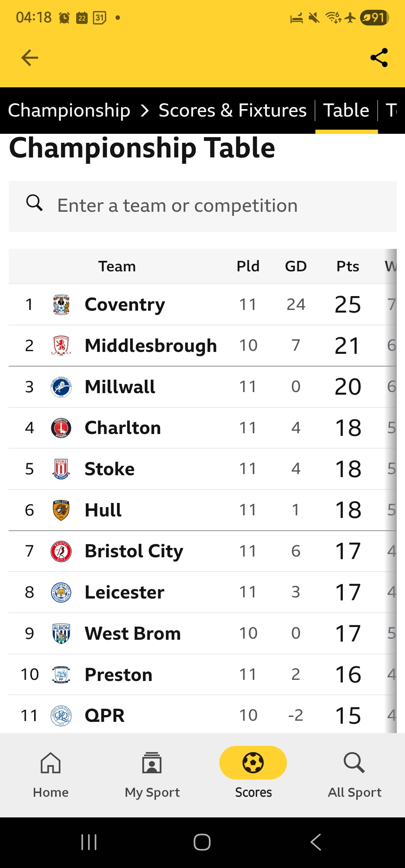The height and width of the screenshot is (868, 405).
Task: Open All Sport search icon
Action: coord(354,763)
